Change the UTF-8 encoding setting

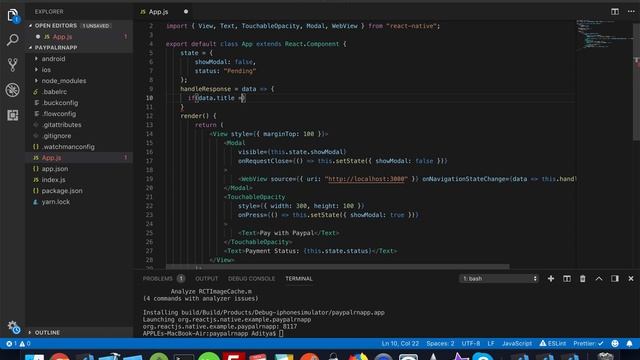click(x=471, y=344)
